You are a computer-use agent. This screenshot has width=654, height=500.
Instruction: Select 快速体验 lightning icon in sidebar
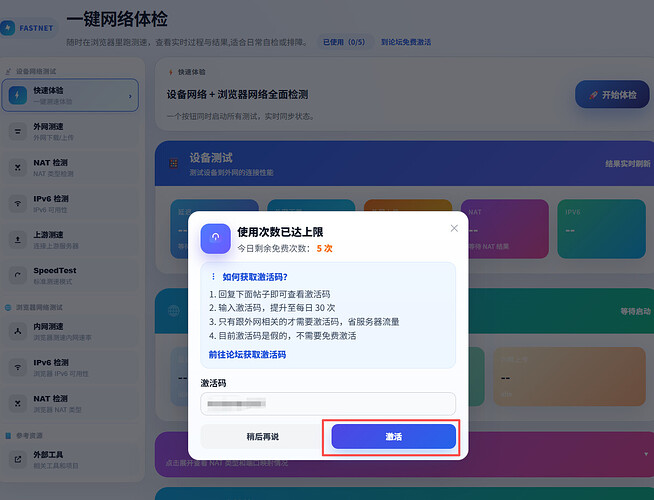tap(17, 96)
